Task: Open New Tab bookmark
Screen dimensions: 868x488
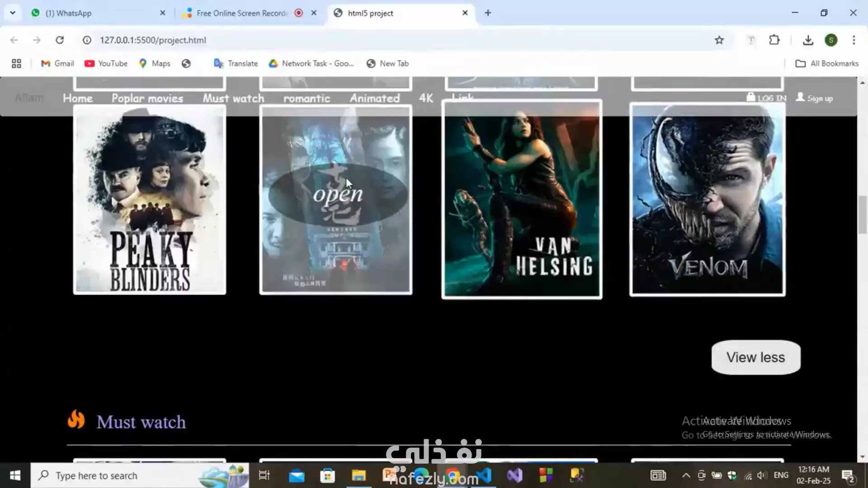Action: [387, 64]
